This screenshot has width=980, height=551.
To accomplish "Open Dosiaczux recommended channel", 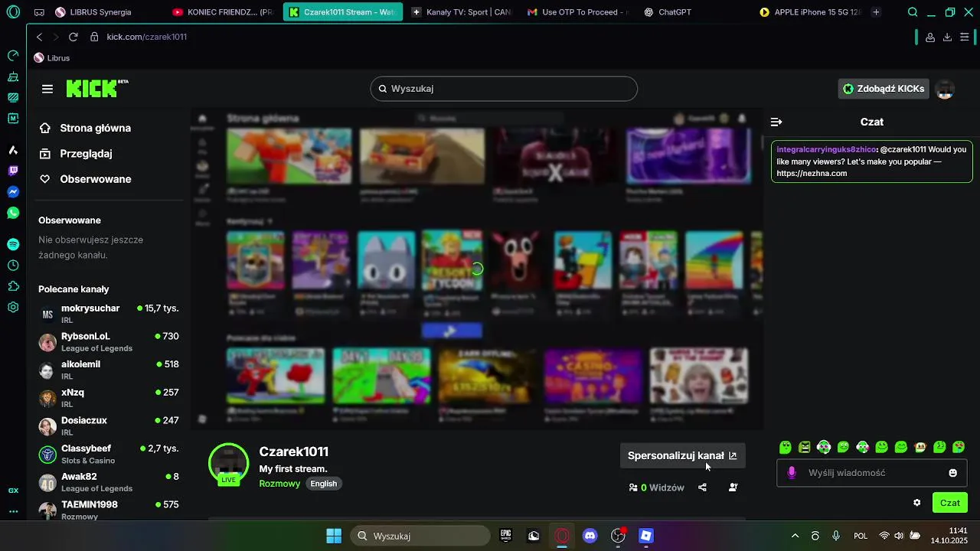I will (109, 426).
